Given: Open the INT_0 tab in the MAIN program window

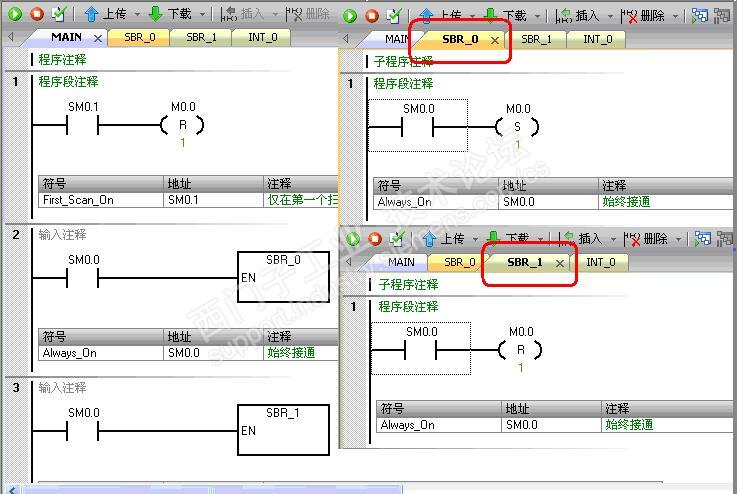Looking at the screenshot, I should coord(263,37).
